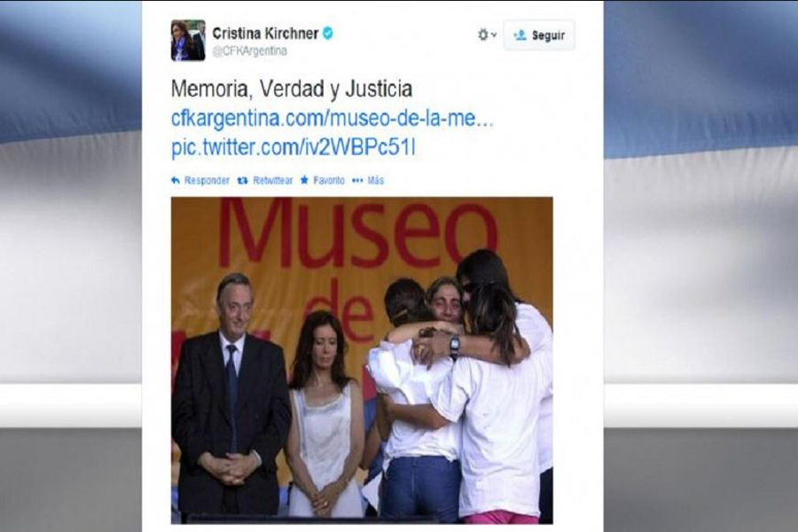The width and height of the screenshot is (798, 532).
Task: Select the Responder text action
Action: tap(207, 180)
